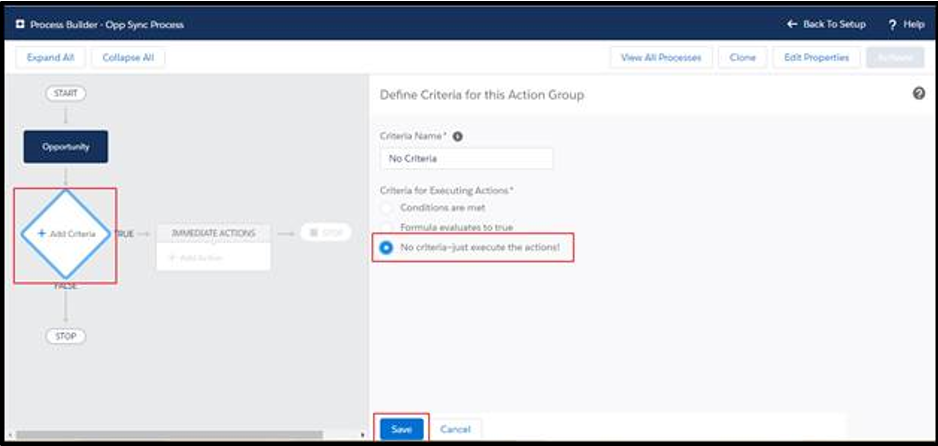This screenshot has height=446, width=938.
Task: Select the Opportunity object node
Action: 66,146
